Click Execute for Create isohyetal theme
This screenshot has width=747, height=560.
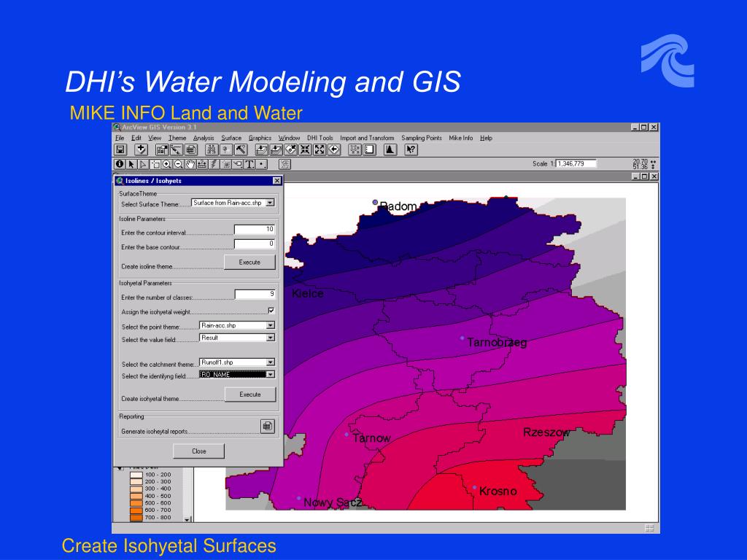pyautogui.click(x=250, y=394)
